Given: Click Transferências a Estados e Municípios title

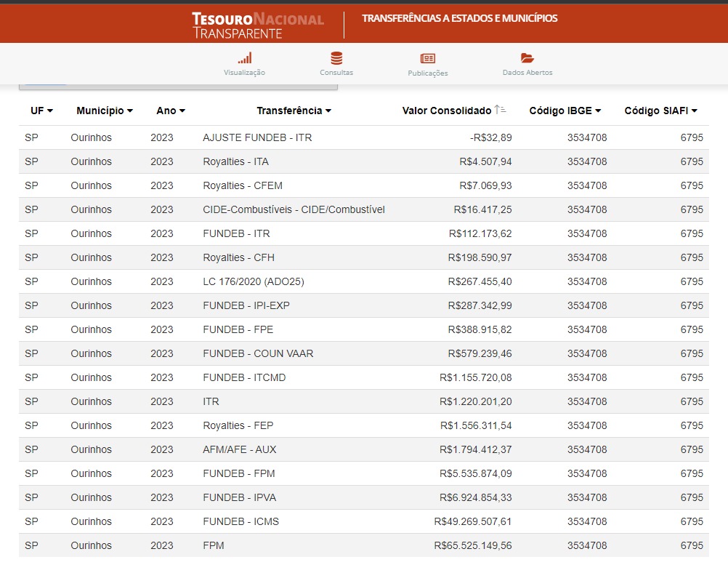Looking at the screenshot, I should (x=460, y=18).
